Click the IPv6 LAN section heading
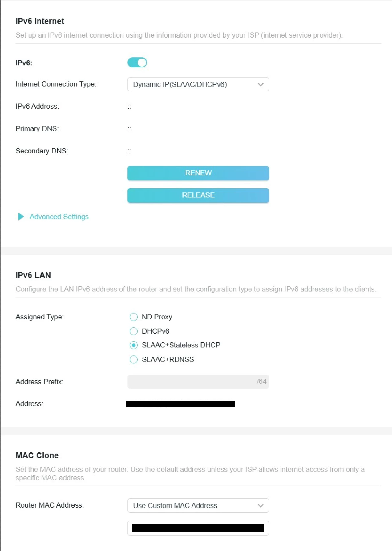This screenshot has height=551, width=392. 33,275
